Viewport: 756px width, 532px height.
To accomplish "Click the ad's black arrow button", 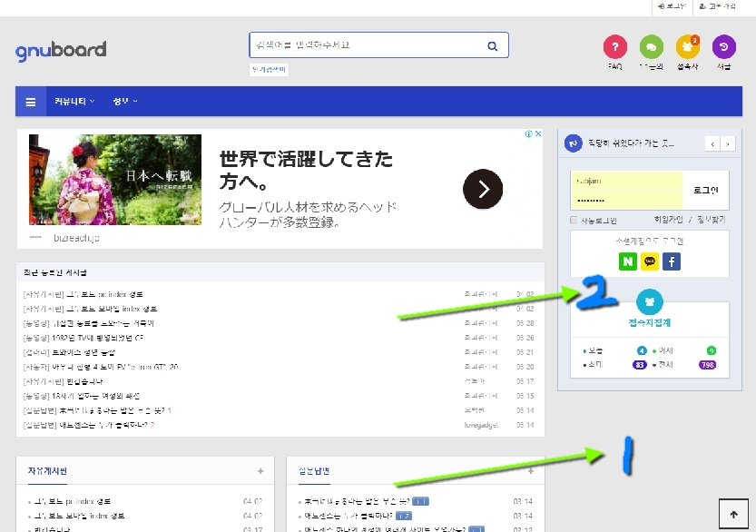I will point(483,189).
